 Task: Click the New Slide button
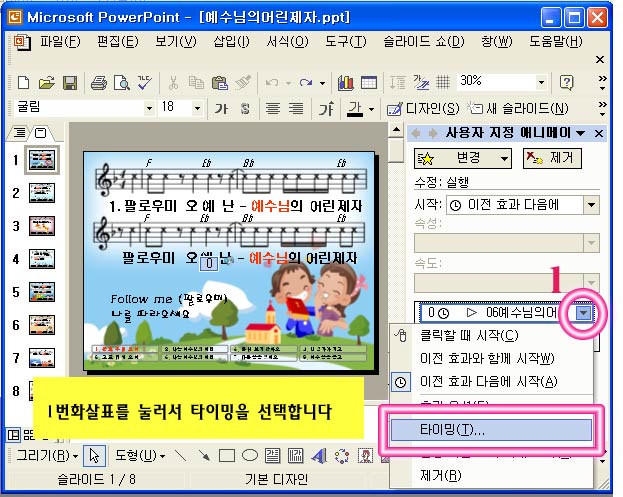pos(518,108)
